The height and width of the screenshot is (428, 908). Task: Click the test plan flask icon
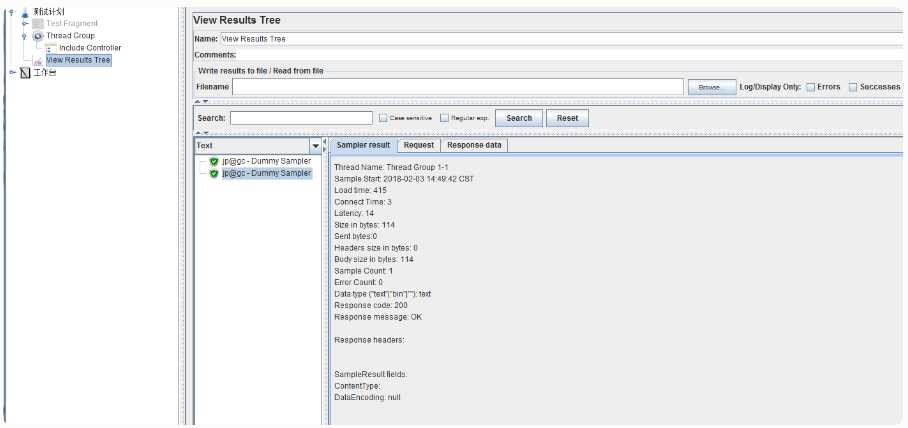[24, 12]
